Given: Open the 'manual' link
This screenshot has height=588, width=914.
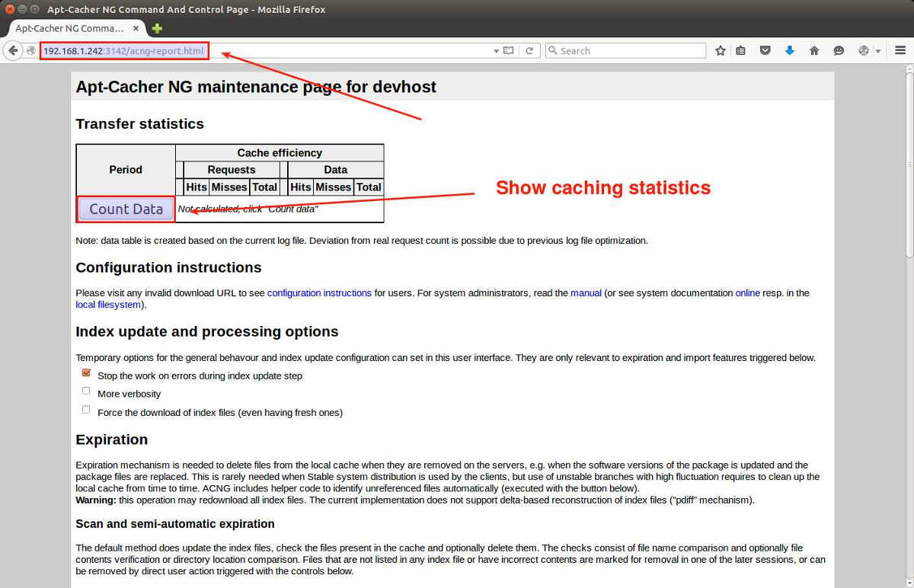Looking at the screenshot, I should [586, 293].
